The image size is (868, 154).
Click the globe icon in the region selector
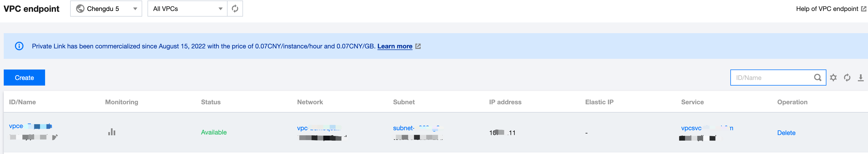(x=80, y=9)
